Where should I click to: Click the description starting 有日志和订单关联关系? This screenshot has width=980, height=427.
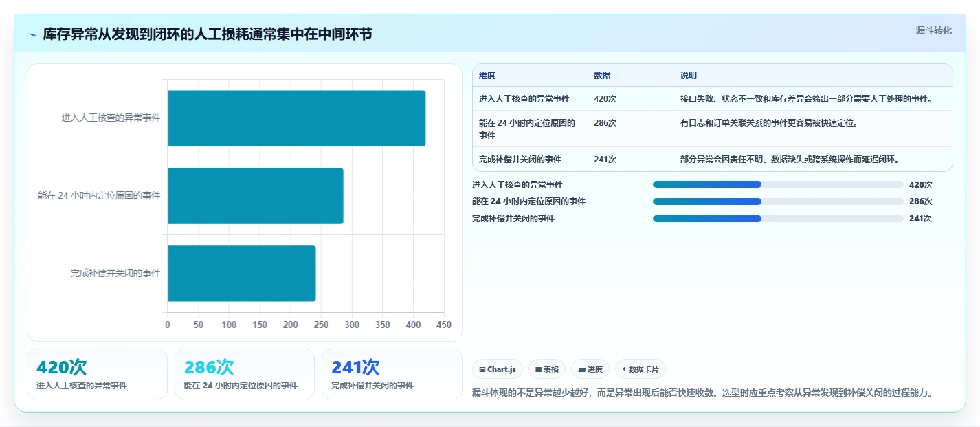point(769,123)
